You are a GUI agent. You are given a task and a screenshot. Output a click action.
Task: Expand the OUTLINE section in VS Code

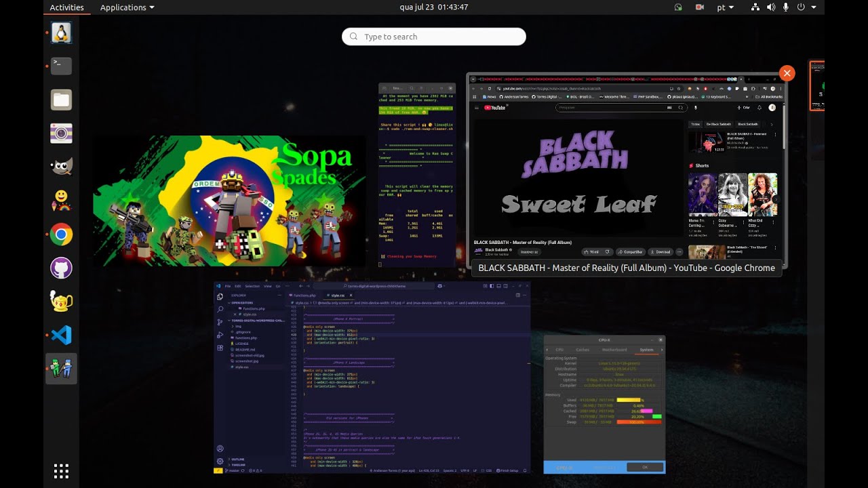(x=238, y=460)
